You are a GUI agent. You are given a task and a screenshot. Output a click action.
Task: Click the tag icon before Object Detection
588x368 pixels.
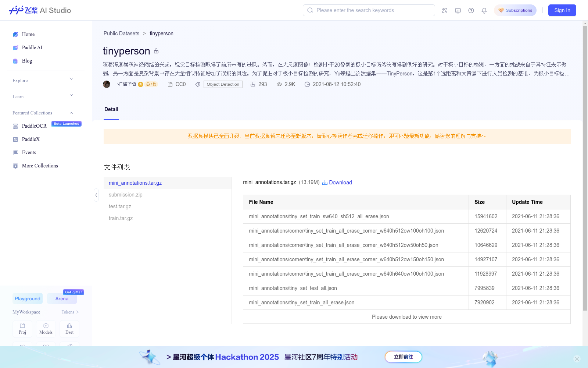point(198,84)
